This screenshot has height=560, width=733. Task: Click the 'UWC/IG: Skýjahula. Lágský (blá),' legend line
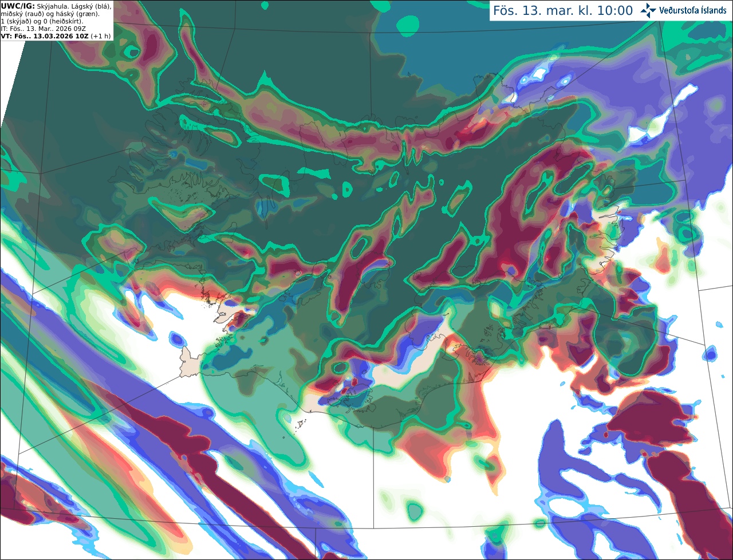click(56, 6)
